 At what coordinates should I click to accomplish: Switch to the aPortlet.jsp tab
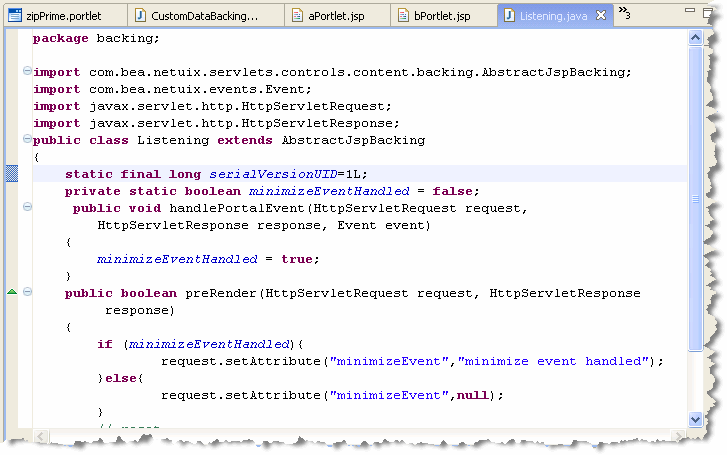coord(336,16)
